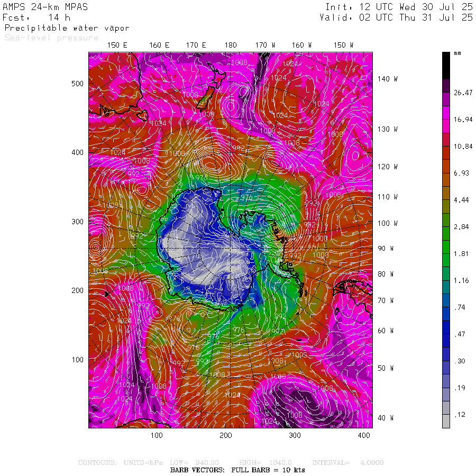Screen dimensions: 476x476
Task: Click the faded 'CONTOURS: UNITS=hPa' text
Action: click(121, 463)
